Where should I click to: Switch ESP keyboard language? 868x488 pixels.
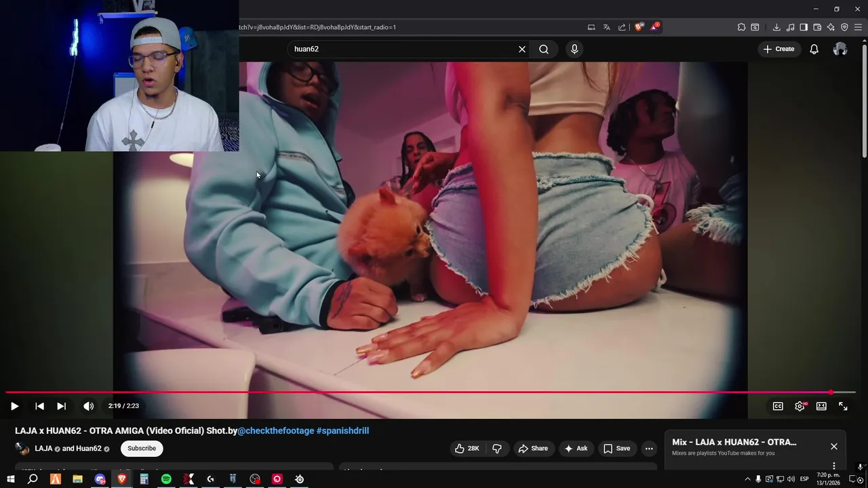click(804, 479)
